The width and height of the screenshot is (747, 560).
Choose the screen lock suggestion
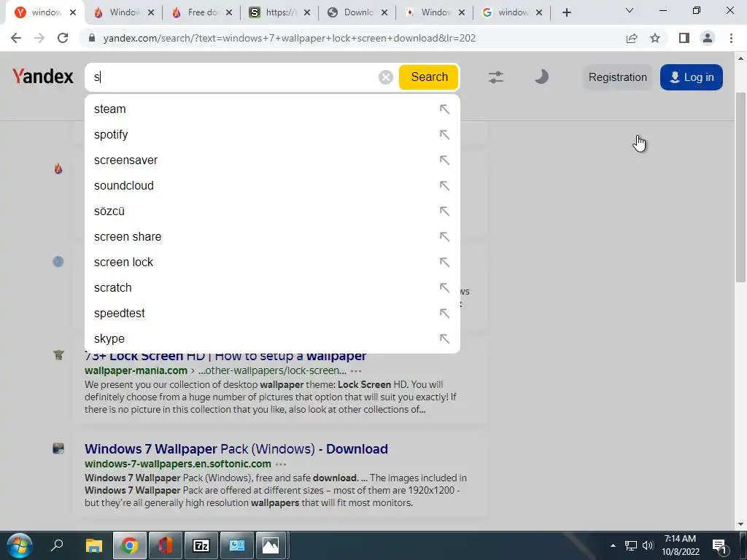272,262
